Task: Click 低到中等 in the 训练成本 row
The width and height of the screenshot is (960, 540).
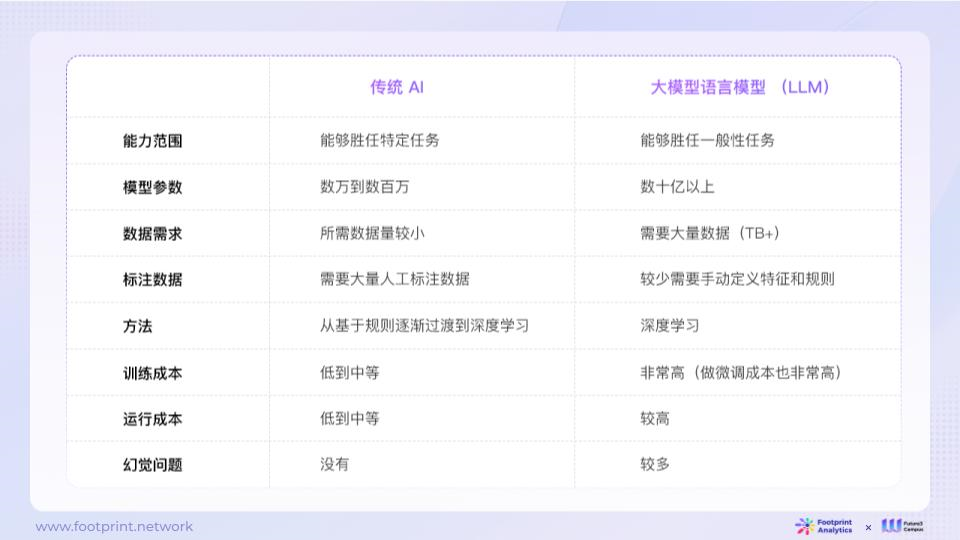Action: coord(350,372)
